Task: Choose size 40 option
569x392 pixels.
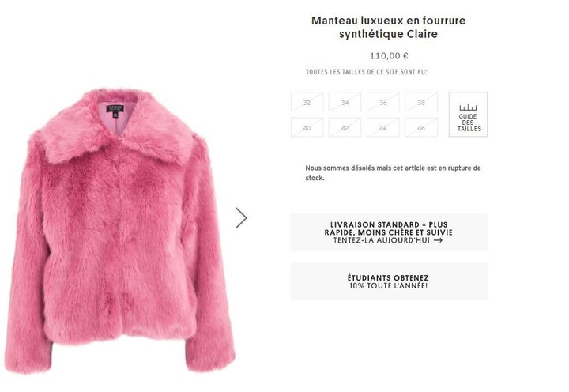Action: pos(307,127)
